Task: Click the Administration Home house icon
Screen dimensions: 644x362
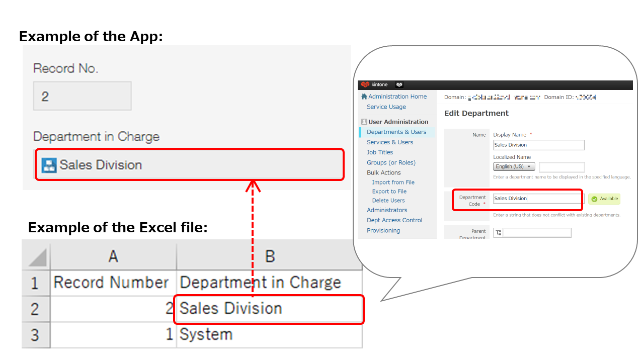Action: (364, 97)
